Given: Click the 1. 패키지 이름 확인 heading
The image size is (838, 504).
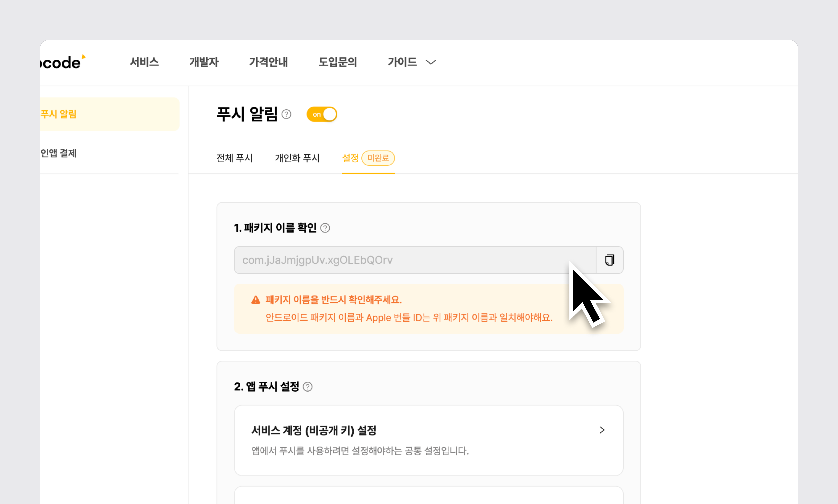Looking at the screenshot, I should 275,228.
